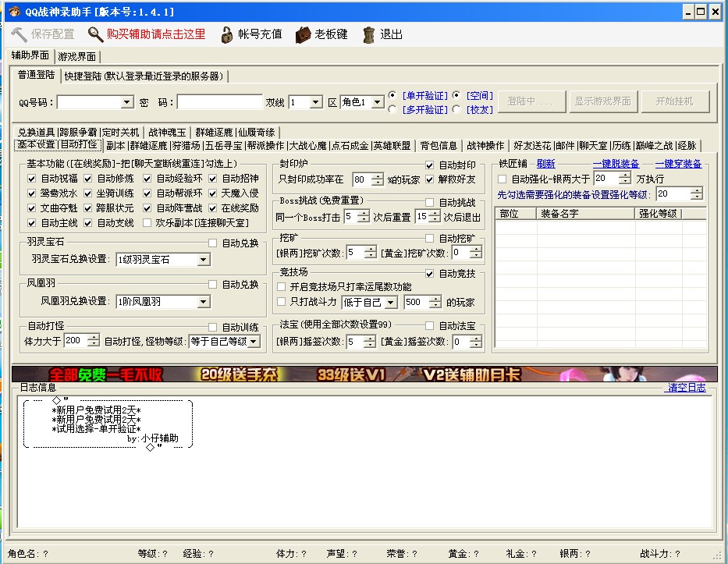Open the 1级羽灵宝石 dropdown
The image size is (728, 564).
(x=203, y=260)
